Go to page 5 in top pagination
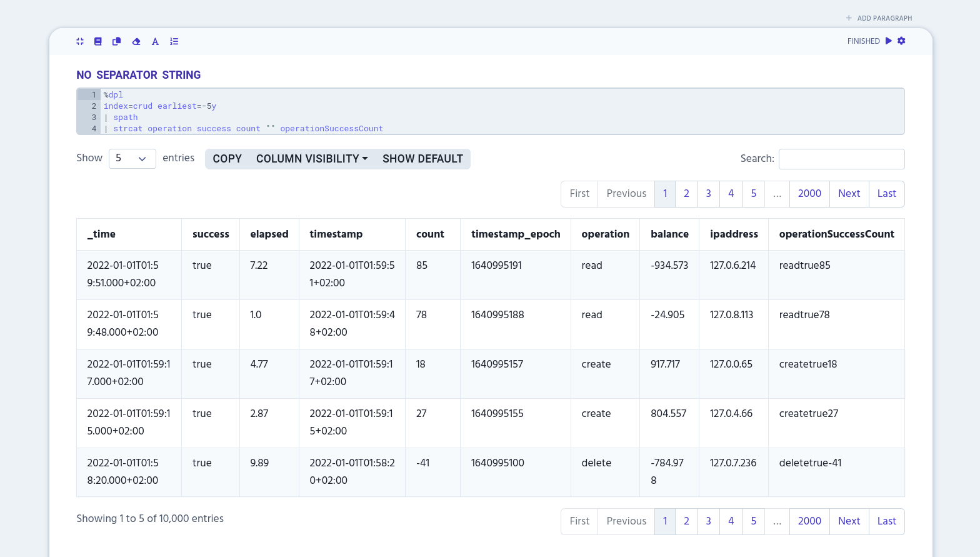Screen dimensions: 980x557 click(x=754, y=194)
